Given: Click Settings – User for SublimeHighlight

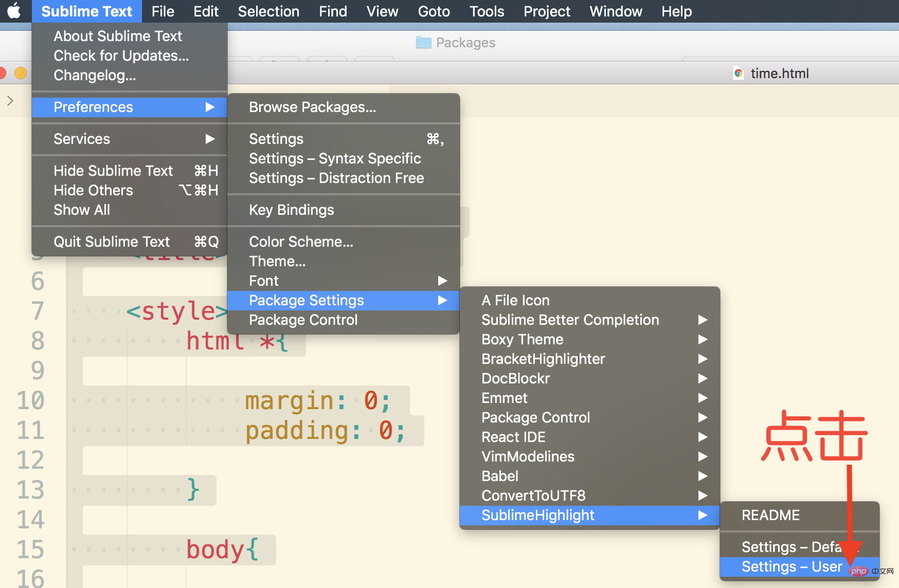Looking at the screenshot, I should [x=800, y=566].
